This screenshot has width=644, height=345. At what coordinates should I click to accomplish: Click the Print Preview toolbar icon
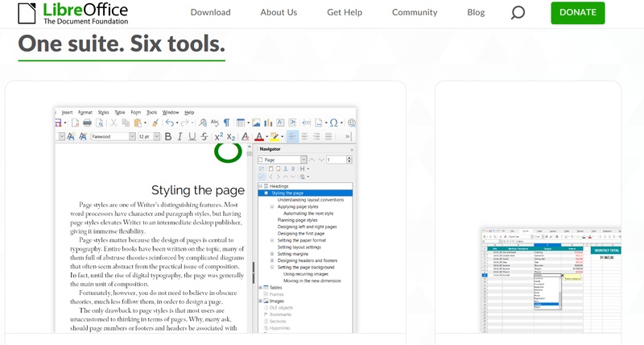[x=99, y=123]
